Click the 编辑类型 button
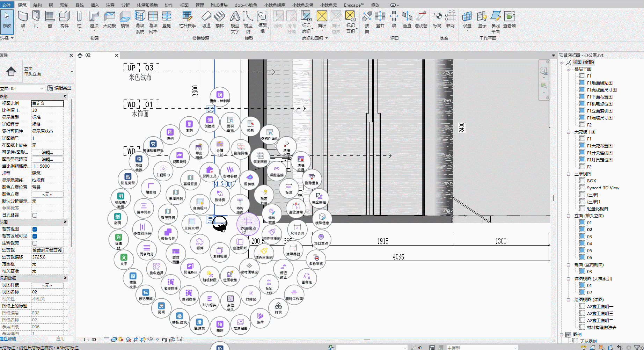The height and width of the screenshot is (350, 644). click(59, 88)
